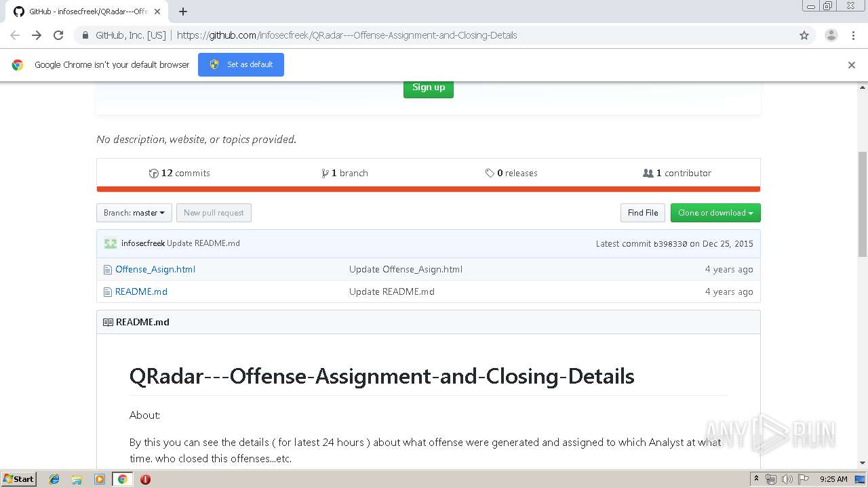Open the Update README.md commit in README row
The width and height of the screenshot is (868, 488).
click(392, 291)
